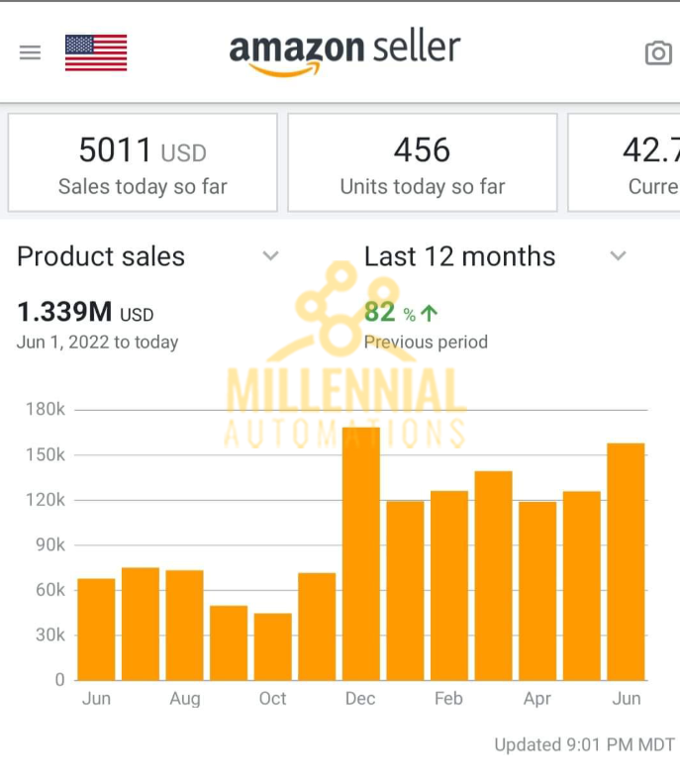This screenshot has width=680, height=784.
Task: Select the February sales bar
Action: coord(449,585)
